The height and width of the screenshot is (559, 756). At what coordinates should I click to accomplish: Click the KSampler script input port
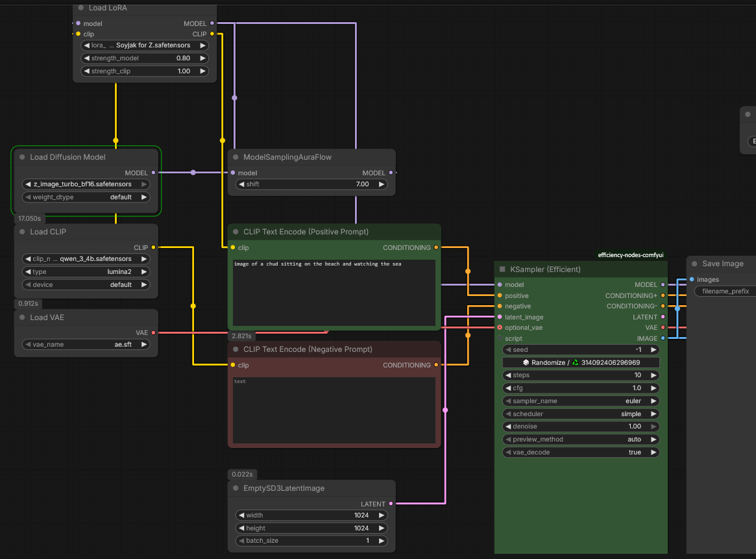500,338
